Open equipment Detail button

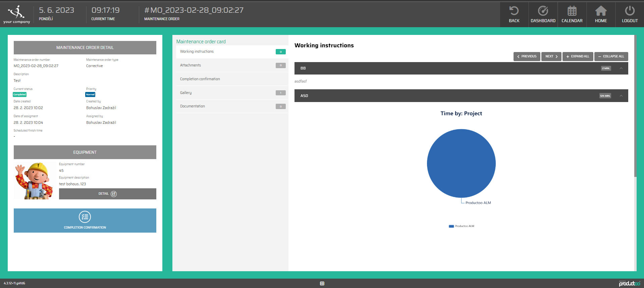107,194
